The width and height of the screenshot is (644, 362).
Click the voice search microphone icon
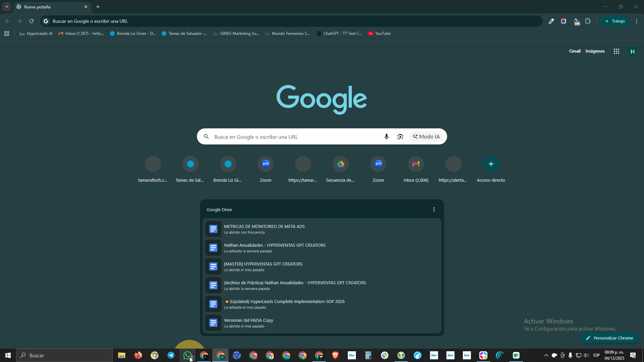tap(386, 137)
